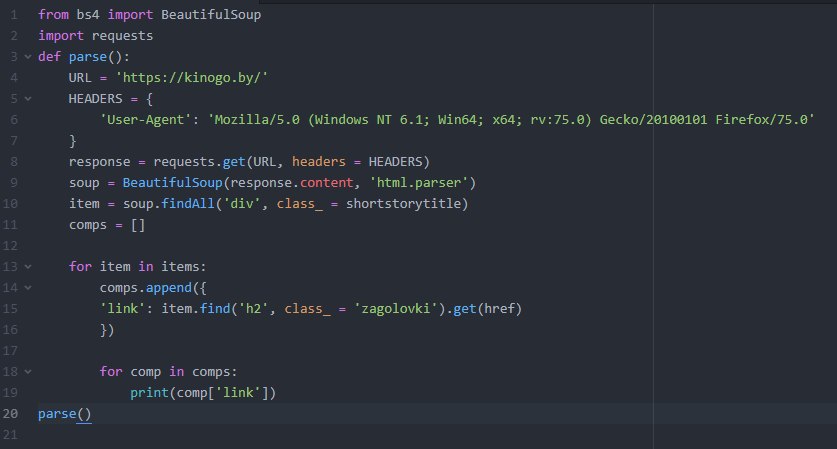Click the 'def' keyword on line 3

point(49,57)
